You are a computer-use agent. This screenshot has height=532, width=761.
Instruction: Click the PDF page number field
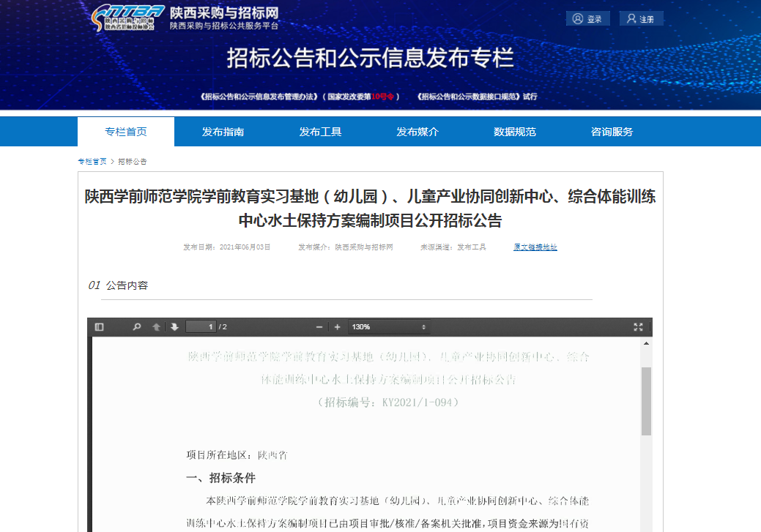(x=201, y=327)
